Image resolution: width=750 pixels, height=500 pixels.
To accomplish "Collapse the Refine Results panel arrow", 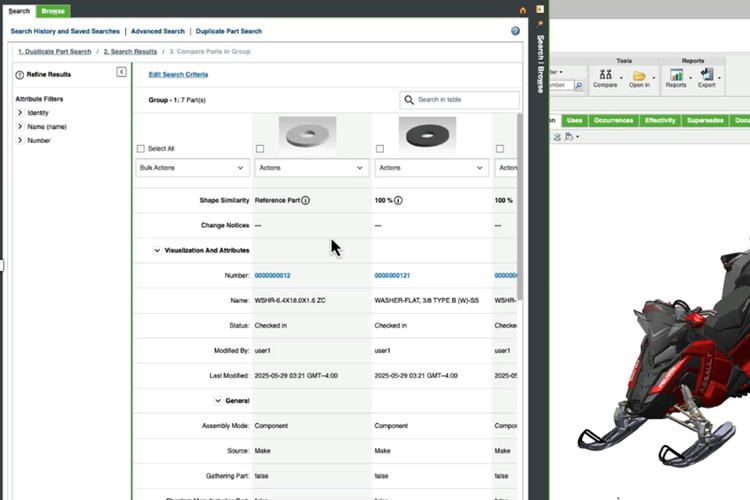I will coord(121,72).
